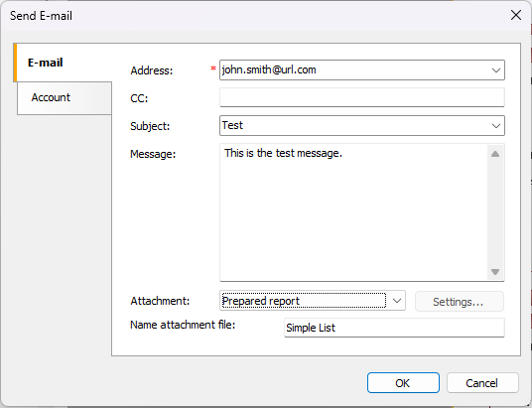Click the Simple List file name field
This screenshot has height=408, width=532.
pos(394,328)
